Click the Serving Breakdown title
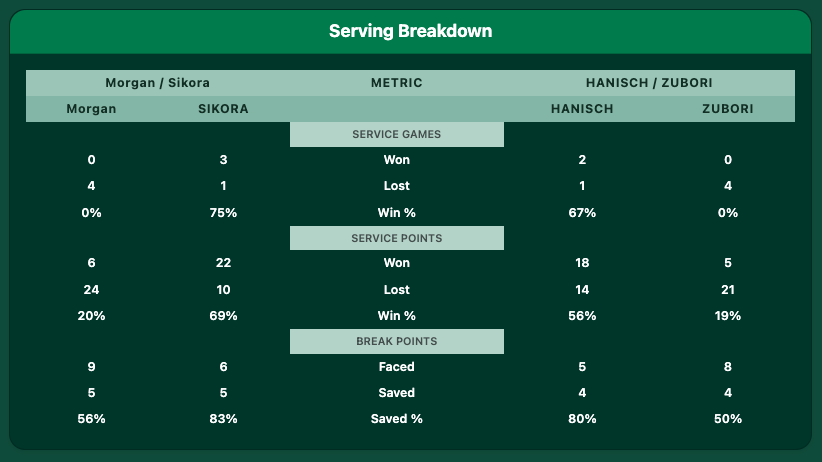The width and height of the screenshot is (822, 462). [x=410, y=31]
